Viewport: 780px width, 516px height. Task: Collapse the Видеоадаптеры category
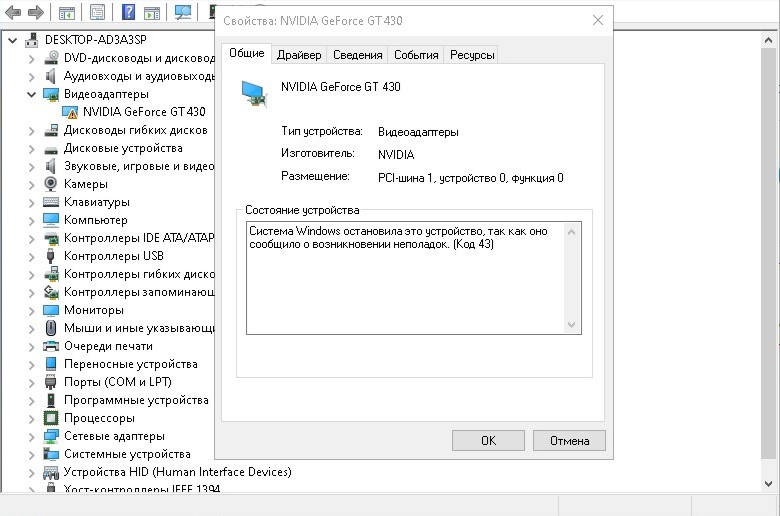[31, 94]
